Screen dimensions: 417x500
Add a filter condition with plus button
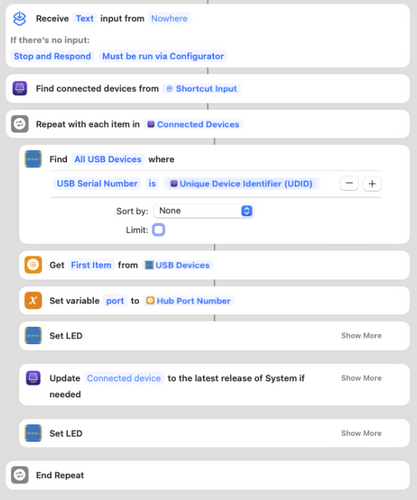pos(372,183)
